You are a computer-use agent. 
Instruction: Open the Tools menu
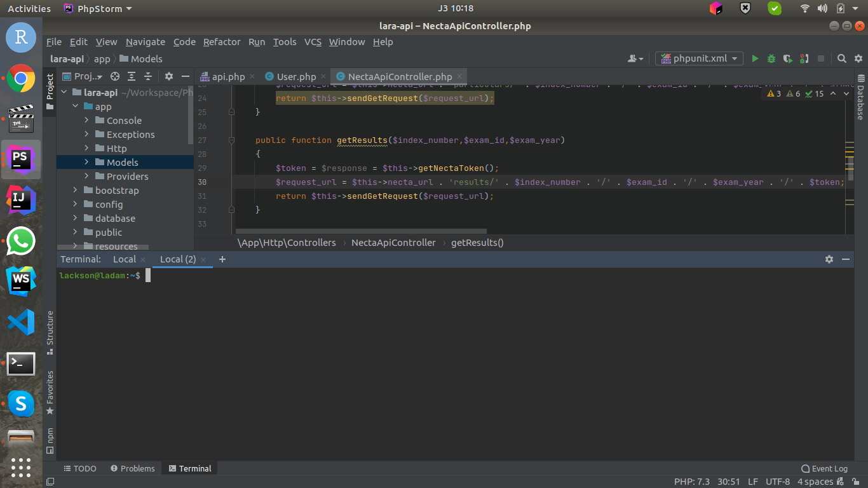(x=285, y=42)
